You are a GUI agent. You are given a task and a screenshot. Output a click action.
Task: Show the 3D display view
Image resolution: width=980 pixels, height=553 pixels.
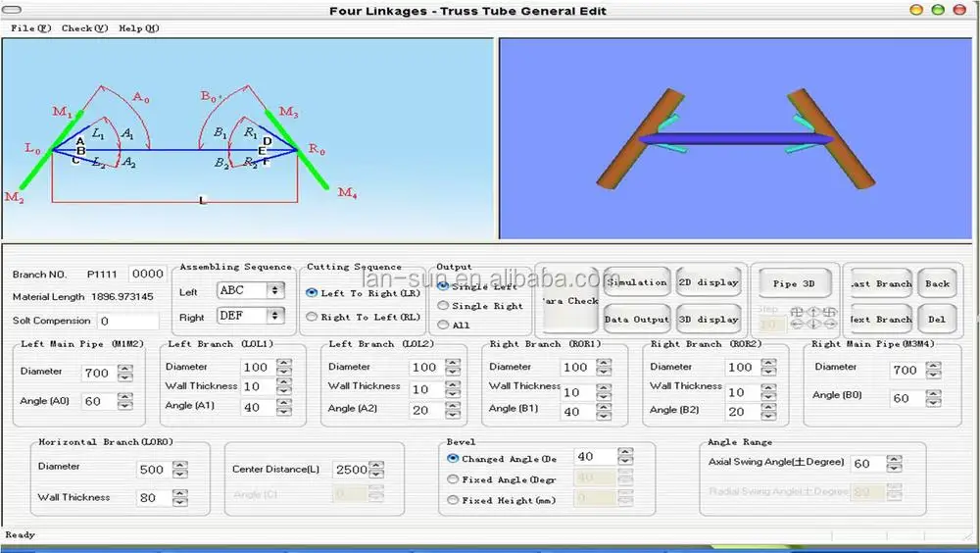pos(708,319)
